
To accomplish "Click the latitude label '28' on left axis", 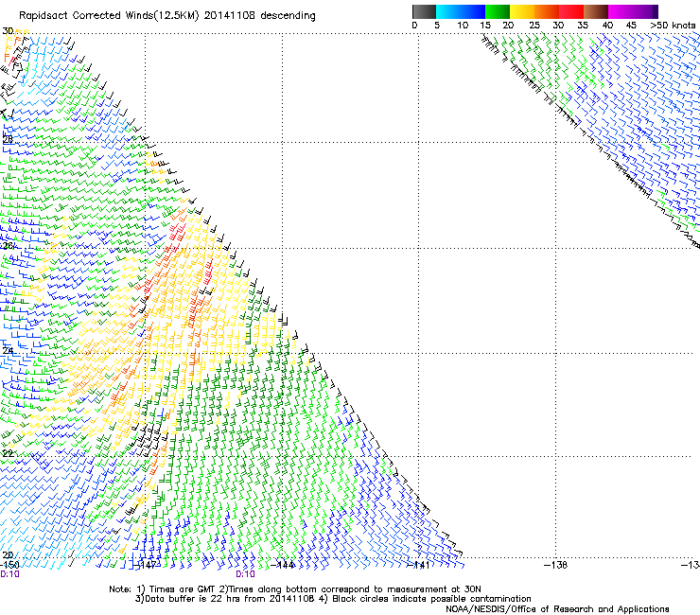I will (8, 140).
